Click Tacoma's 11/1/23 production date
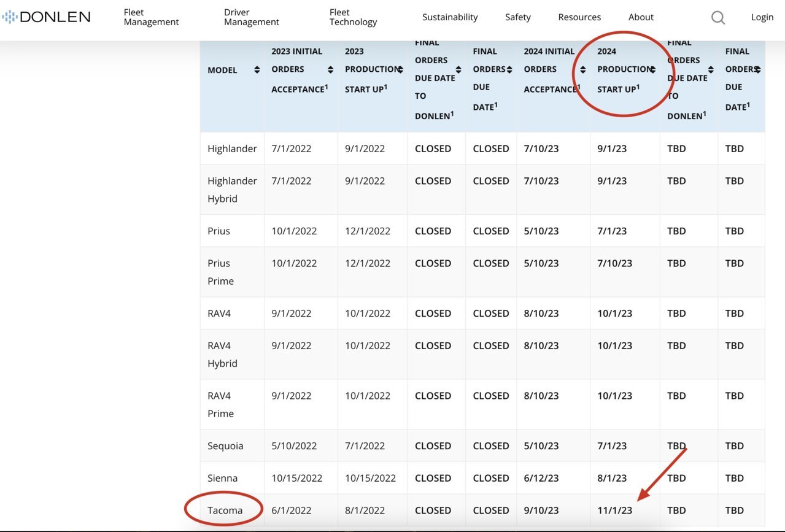Image resolution: width=785 pixels, height=532 pixels. click(x=614, y=511)
